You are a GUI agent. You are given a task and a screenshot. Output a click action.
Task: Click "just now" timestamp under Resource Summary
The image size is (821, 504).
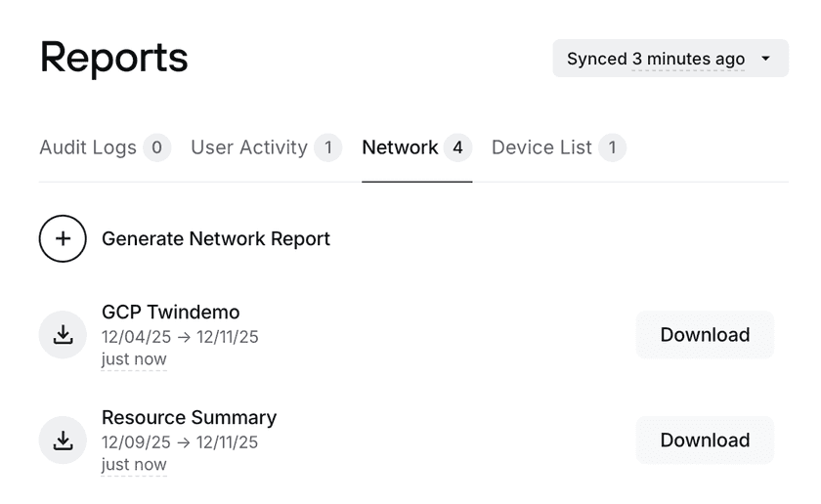(134, 465)
